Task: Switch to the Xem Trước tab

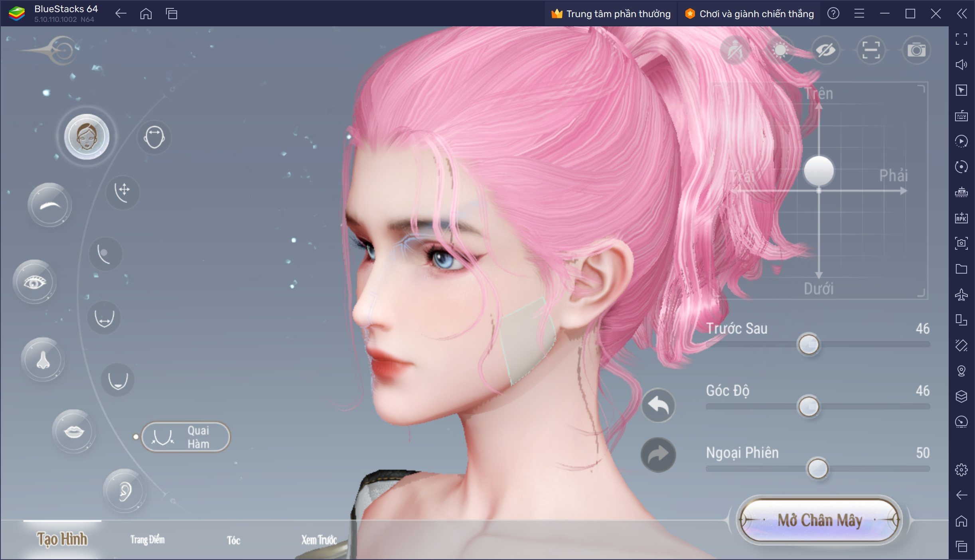Action: point(319,540)
